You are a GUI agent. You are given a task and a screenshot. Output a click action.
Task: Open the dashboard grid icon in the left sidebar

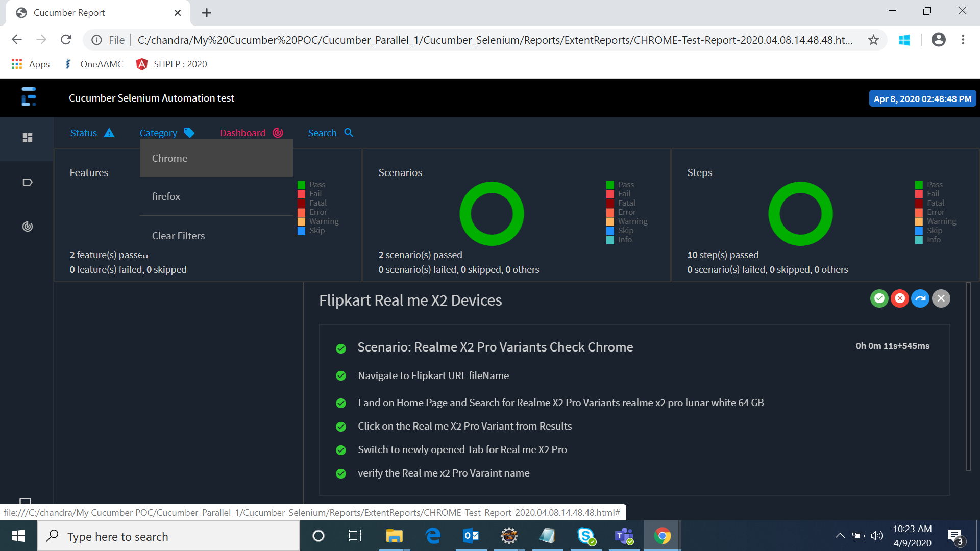tap(27, 138)
